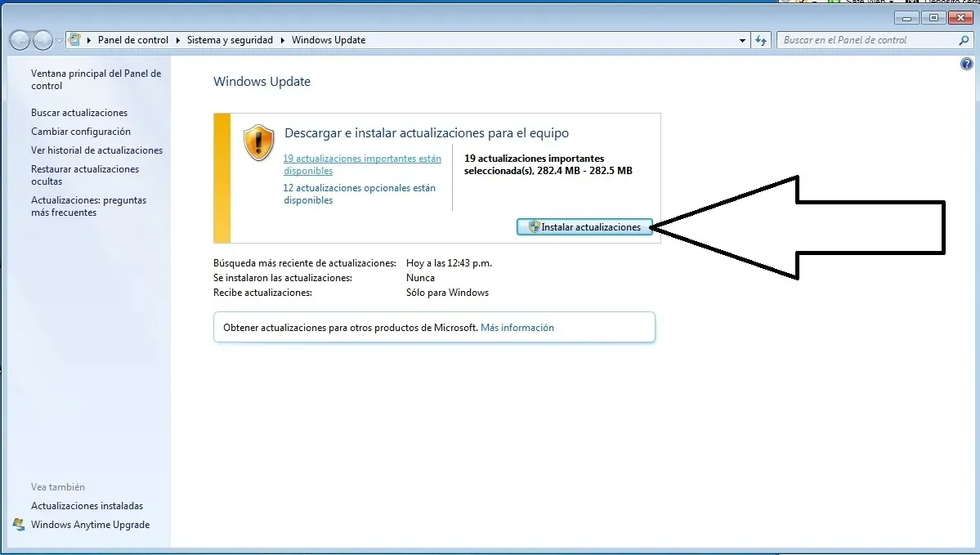Click 'Hoy a las 12:43 p.m.' text

point(449,263)
